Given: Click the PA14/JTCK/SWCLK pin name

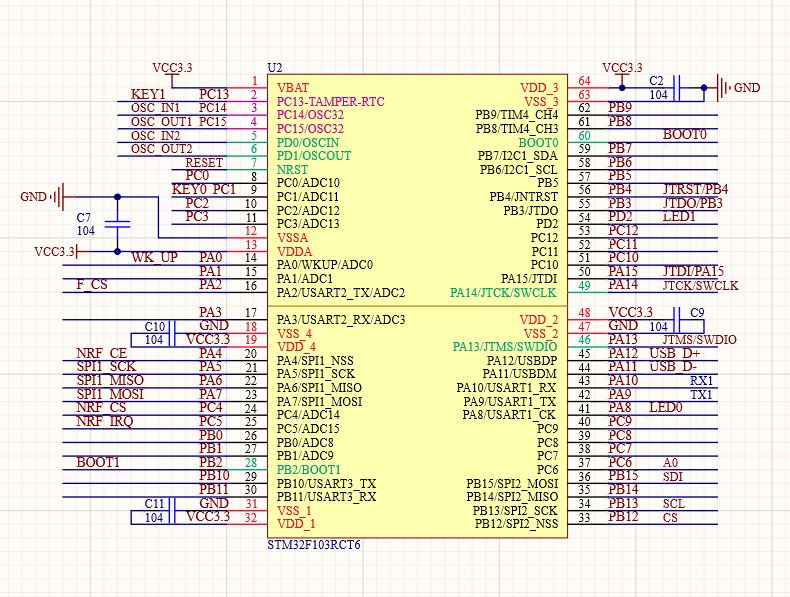Looking at the screenshot, I should tap(503, 293).
